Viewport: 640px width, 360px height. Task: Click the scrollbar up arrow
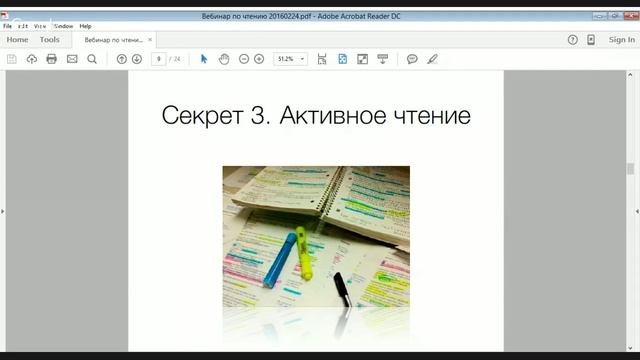pos(630,75)
